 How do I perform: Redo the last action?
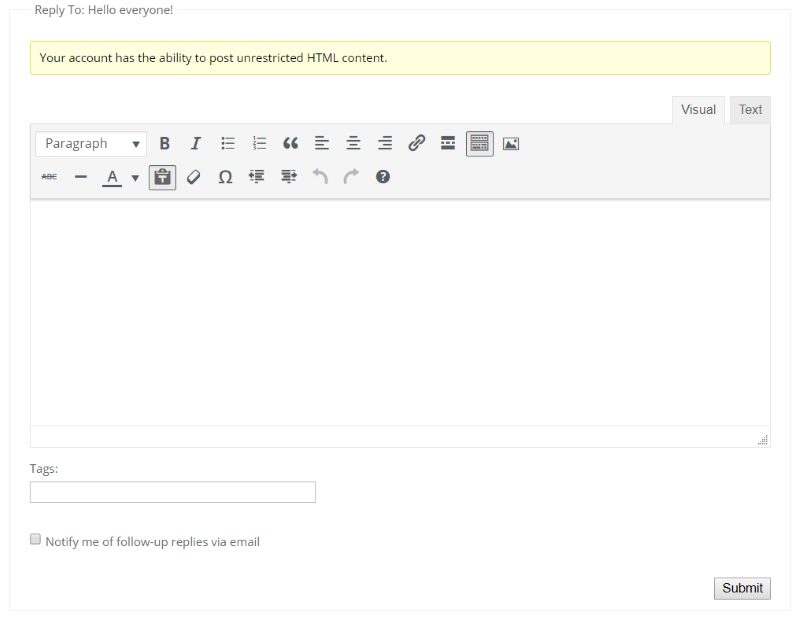pos(351,177)
